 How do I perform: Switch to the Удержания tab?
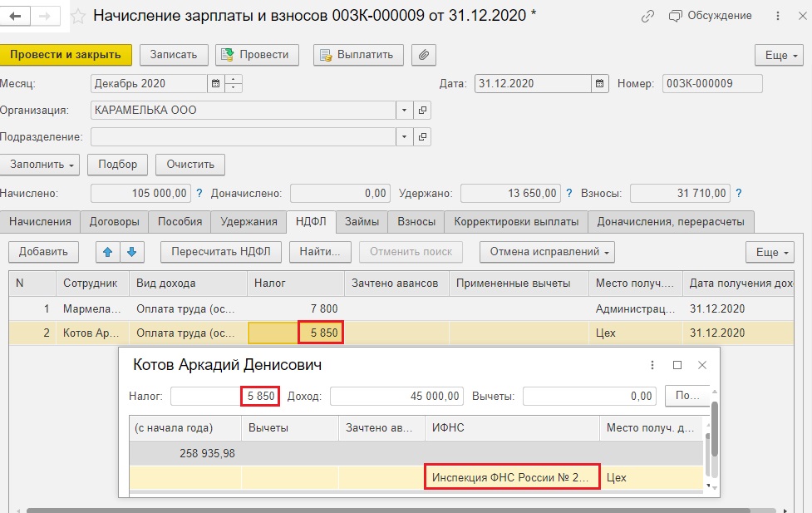click(x=249, y=222)
